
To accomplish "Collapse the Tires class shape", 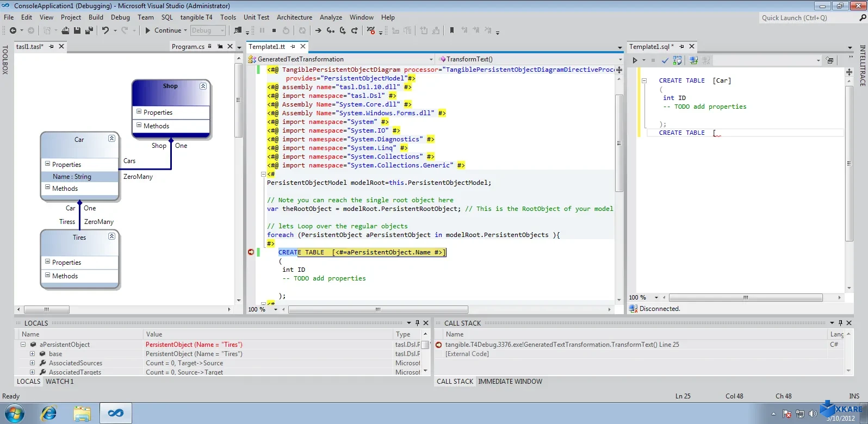I will pyautogui.click(x=111, y=236).
